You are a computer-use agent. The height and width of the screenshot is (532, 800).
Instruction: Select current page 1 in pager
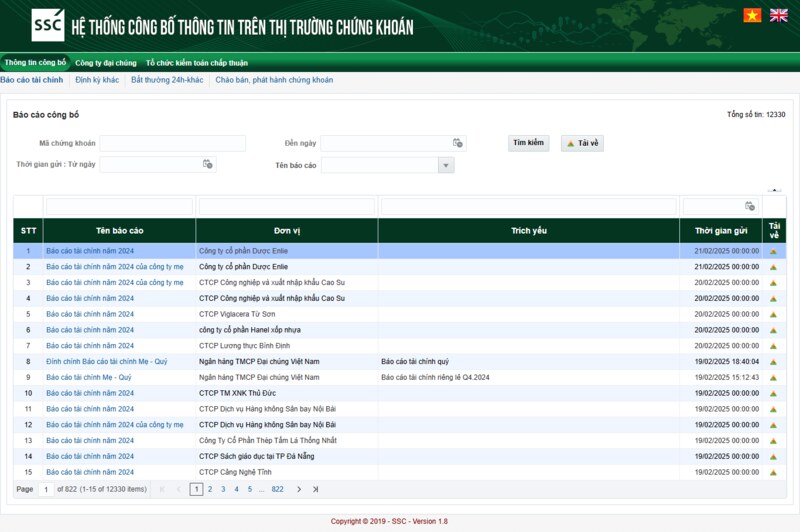click(x=196, y=489)
